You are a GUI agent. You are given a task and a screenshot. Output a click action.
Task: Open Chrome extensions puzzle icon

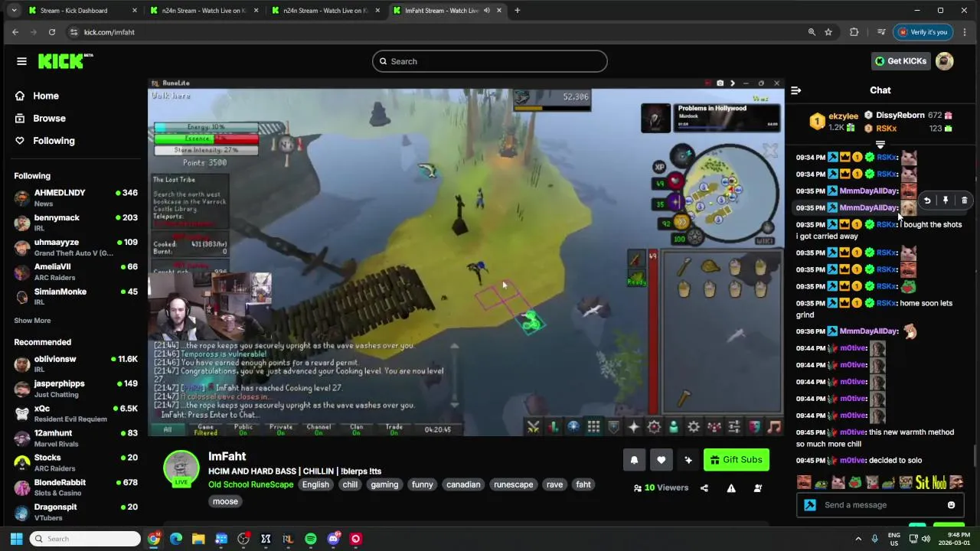[854, 32]
